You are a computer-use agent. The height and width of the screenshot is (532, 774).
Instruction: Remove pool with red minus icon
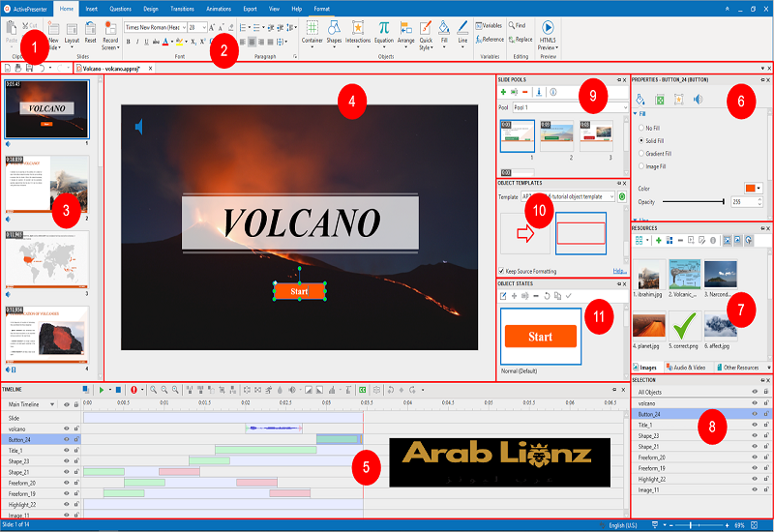524,92
